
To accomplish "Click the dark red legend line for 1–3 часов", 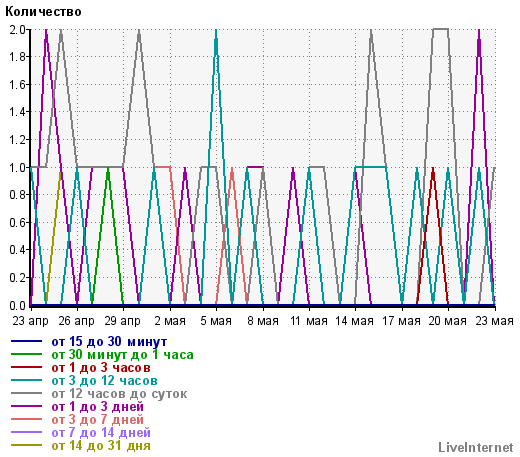I will 26,367.
